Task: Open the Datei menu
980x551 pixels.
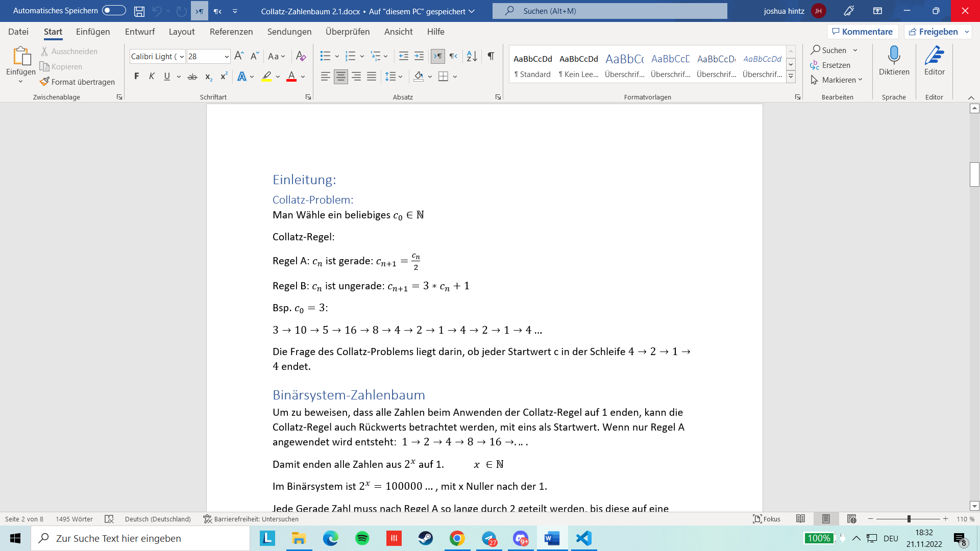Action: 18,32
